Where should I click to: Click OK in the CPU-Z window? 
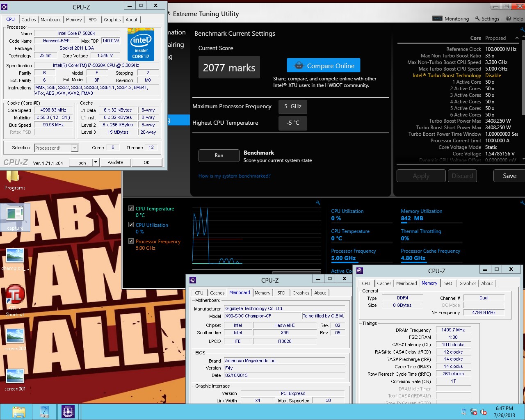(x=146, y=162)
